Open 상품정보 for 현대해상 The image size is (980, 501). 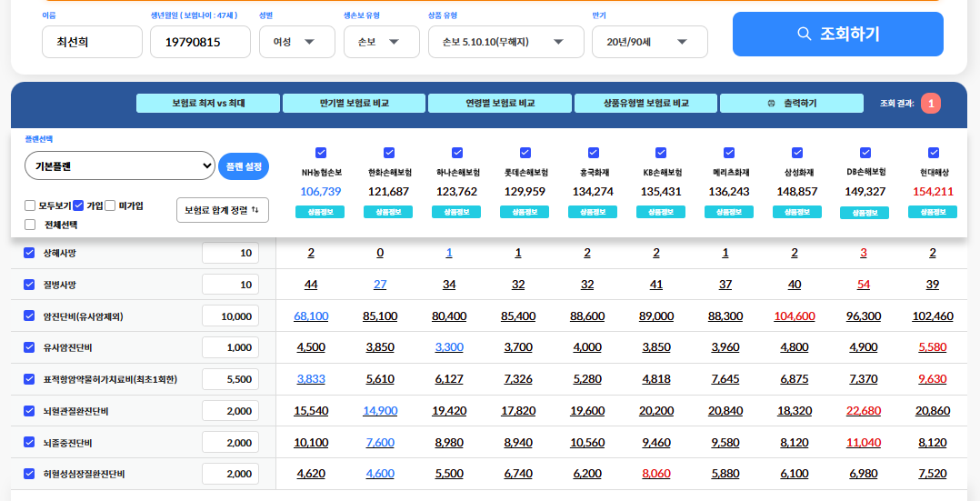(x=932, y=212)
